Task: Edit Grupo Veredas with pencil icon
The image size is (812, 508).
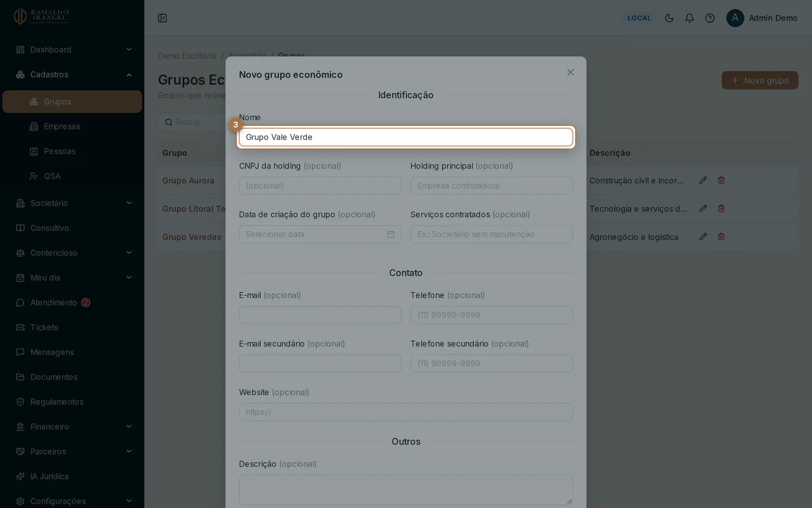Action: pyautogui.click(x=703, y=237)
